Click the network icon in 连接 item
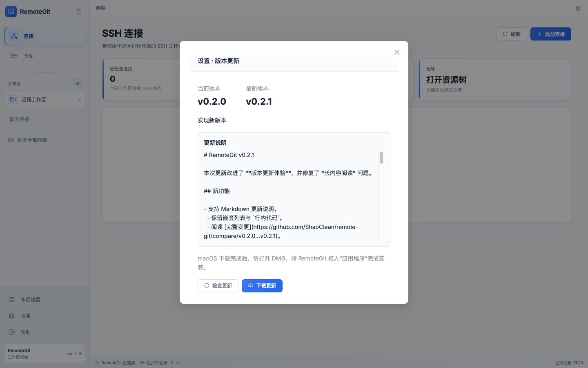The height and width of the screenshot is (368, 588). coord(14,36)
